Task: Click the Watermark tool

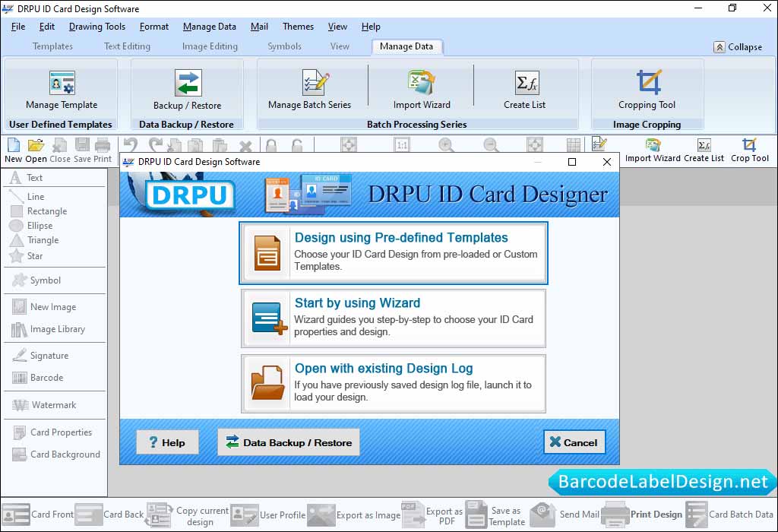Action: click(x=44, y=405)
